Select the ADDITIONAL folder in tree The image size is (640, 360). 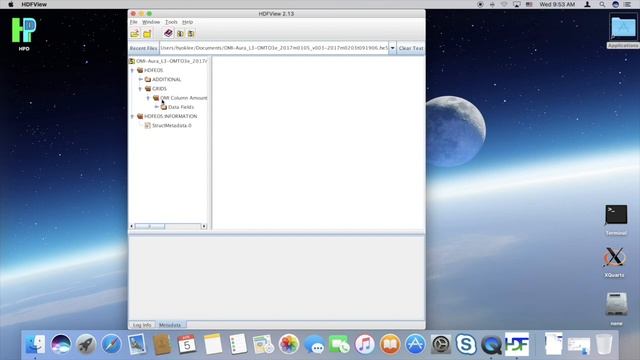point(167,80)
